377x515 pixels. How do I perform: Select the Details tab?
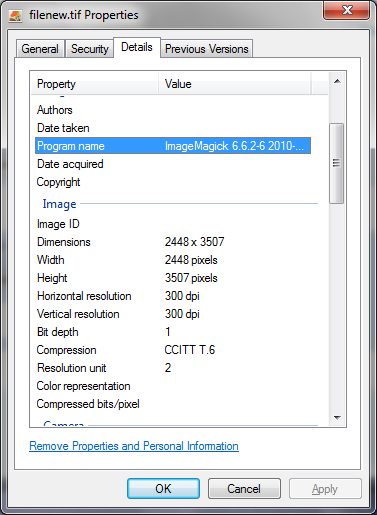[x=137, y=47]
